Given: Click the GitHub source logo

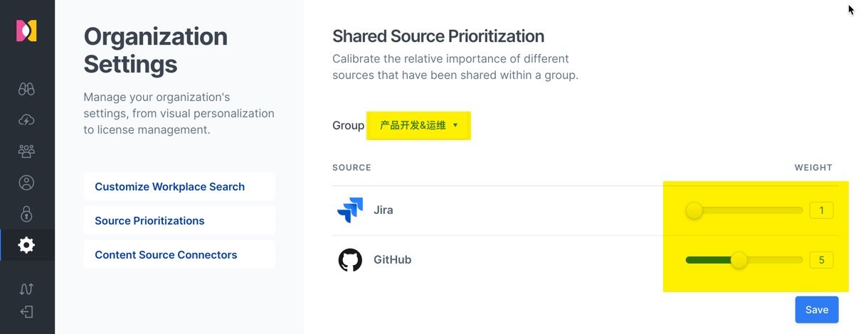Looking at the screenshot, I should tap(350, 260).
